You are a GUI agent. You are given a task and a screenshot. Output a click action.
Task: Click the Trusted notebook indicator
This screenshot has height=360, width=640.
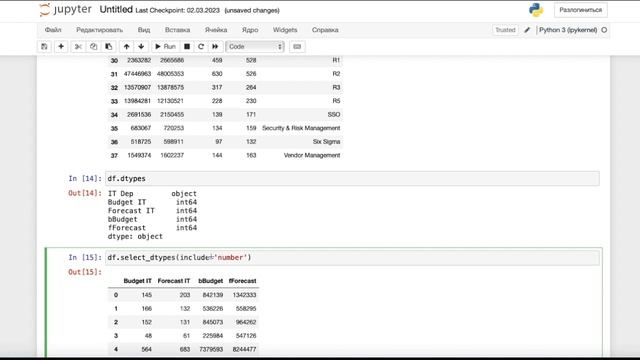tap(505, 30)
